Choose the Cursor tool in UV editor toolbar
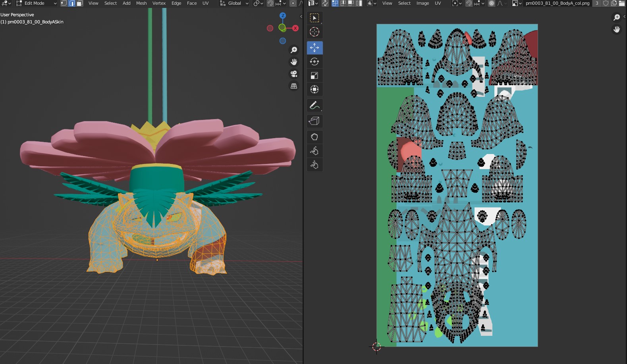 tap(314, 32)
